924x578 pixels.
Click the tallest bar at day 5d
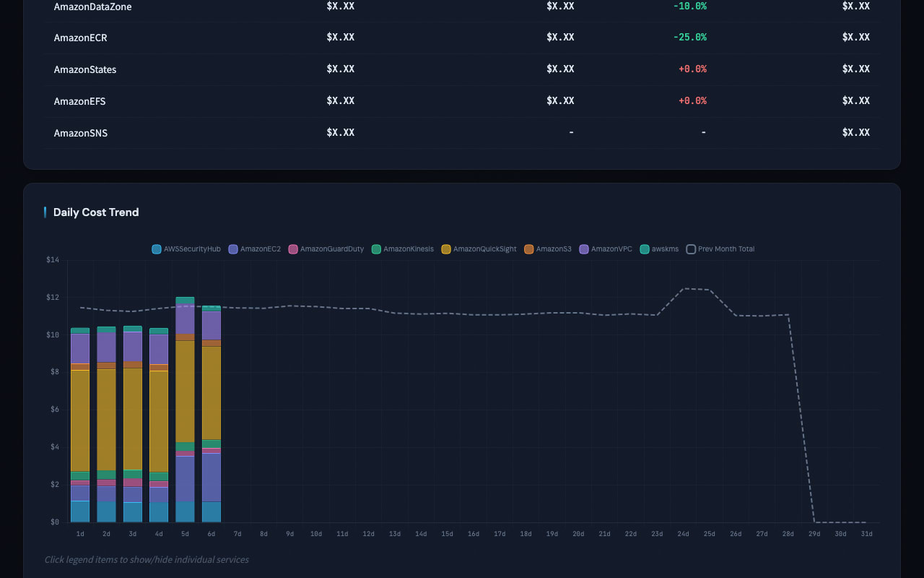pyautogui.click(x=185, y=390)
